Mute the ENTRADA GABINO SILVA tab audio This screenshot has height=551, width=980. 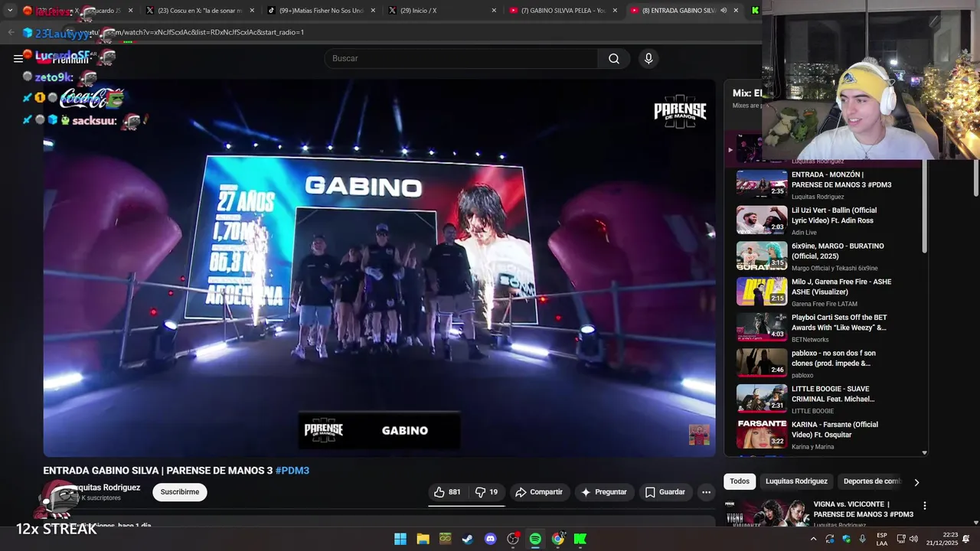(724, 11)
